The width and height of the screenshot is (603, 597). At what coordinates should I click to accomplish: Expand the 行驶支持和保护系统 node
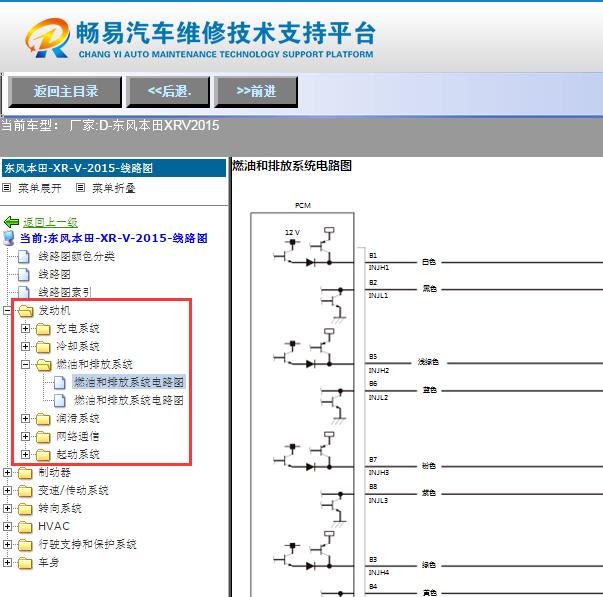point(7,544)
